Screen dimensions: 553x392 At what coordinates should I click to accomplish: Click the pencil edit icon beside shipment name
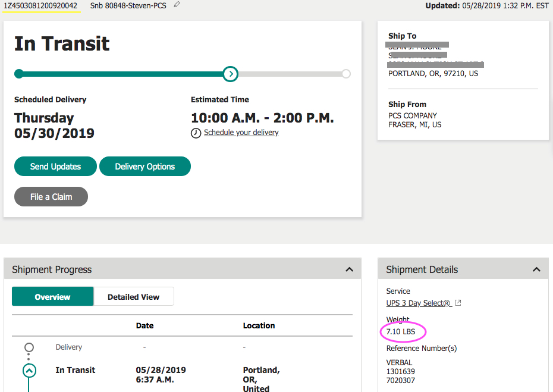coord(177,5)
